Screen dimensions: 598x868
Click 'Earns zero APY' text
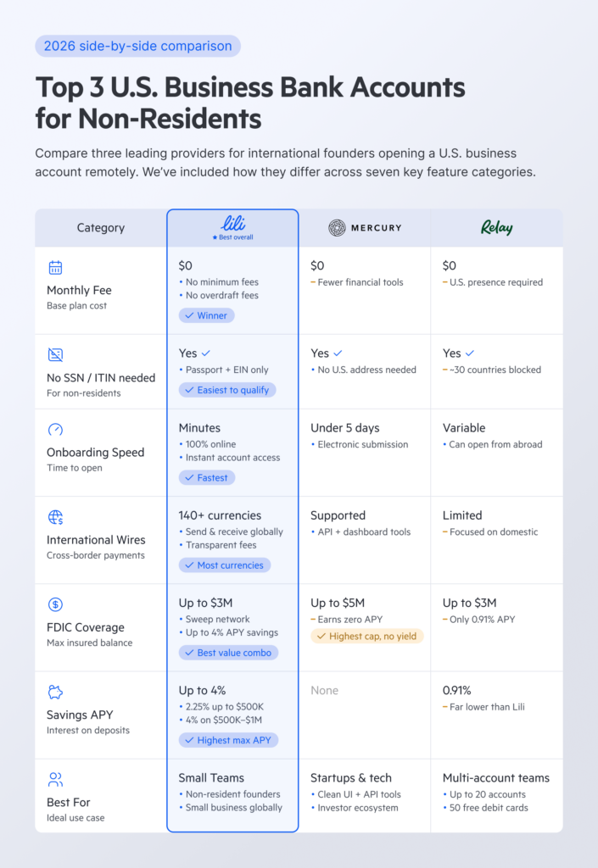coord(350,620)
